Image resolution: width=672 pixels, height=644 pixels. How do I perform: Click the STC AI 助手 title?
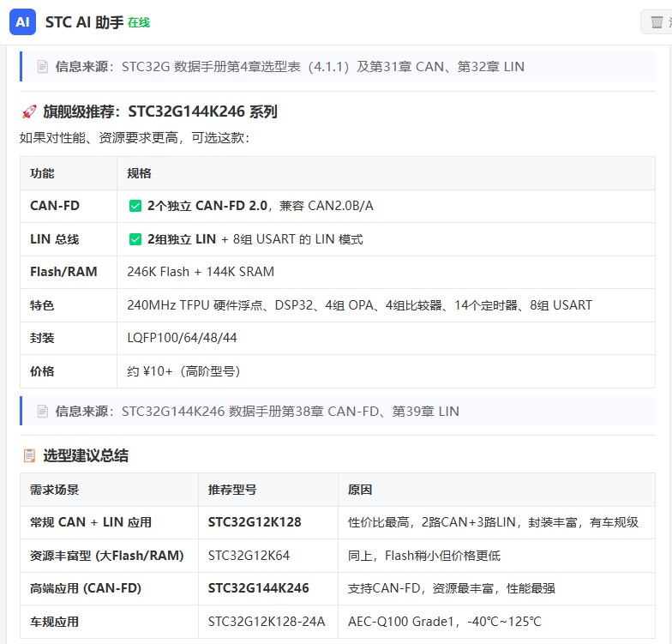(x=84, y=22)
